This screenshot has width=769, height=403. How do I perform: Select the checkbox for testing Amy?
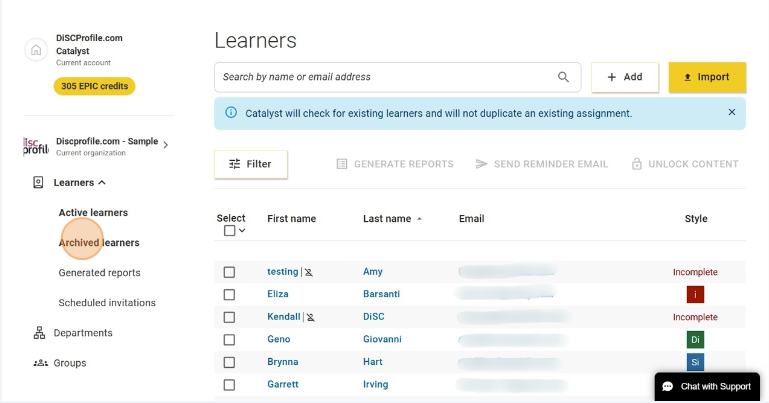[229, 272]
